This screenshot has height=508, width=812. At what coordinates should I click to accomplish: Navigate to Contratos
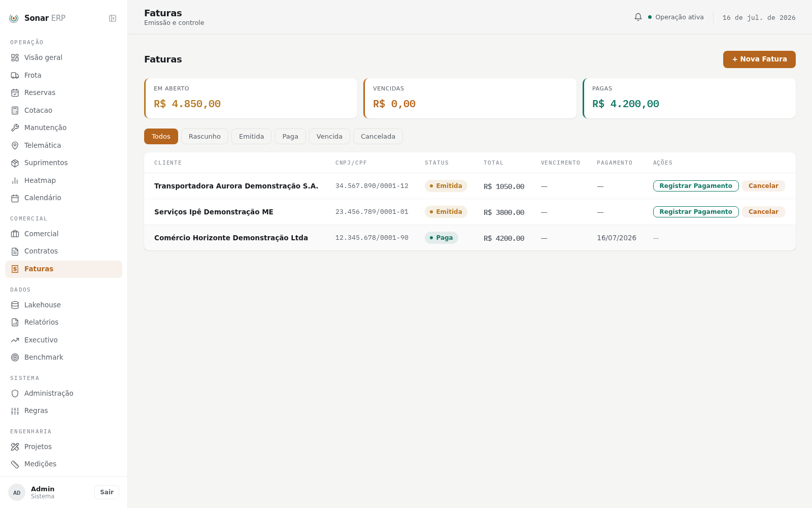(x=63, y=251)
